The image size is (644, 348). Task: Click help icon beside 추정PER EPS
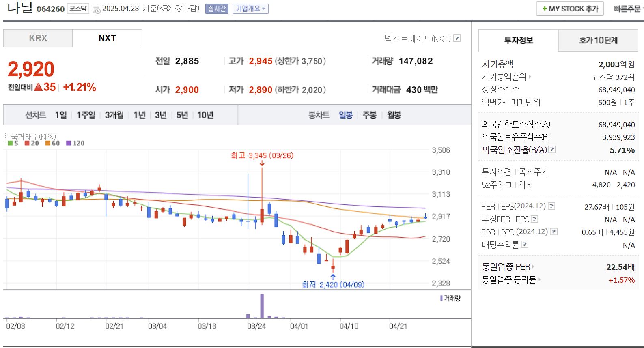pyautogui.click(x=535, y=219)
